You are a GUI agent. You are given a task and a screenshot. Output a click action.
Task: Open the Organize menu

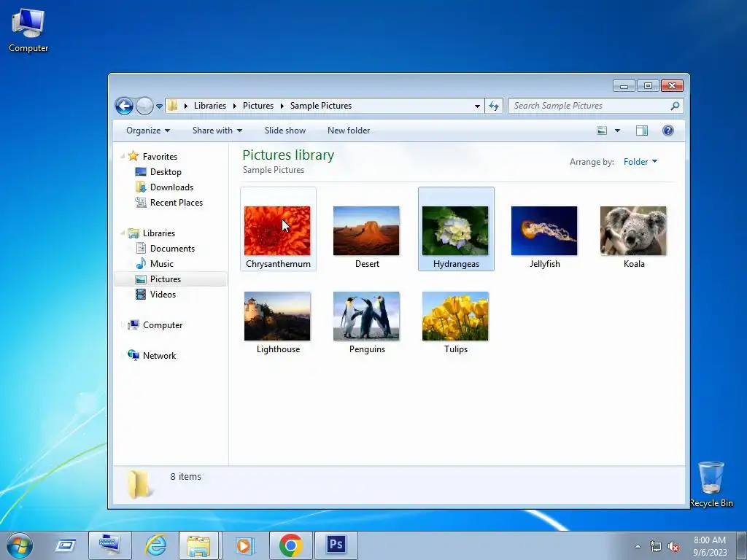(x=147, y=131)
